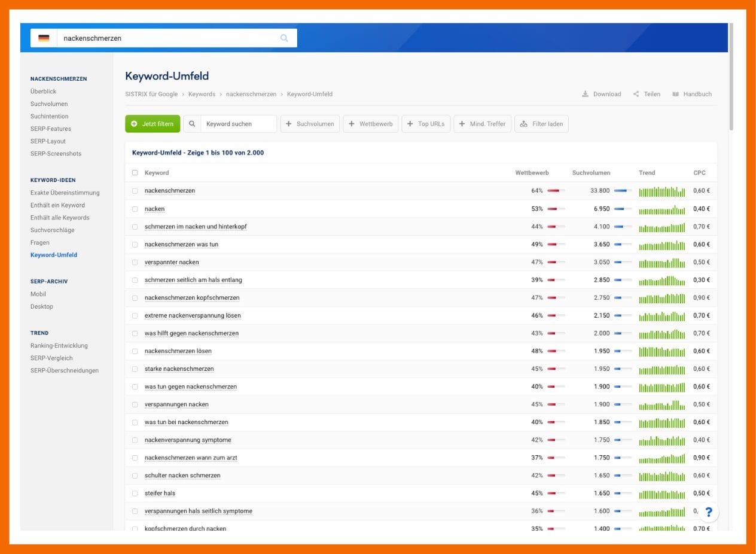Open the Suchintention sidebar entry
This screenshot has width=756, height=554.
coord(49,116)
